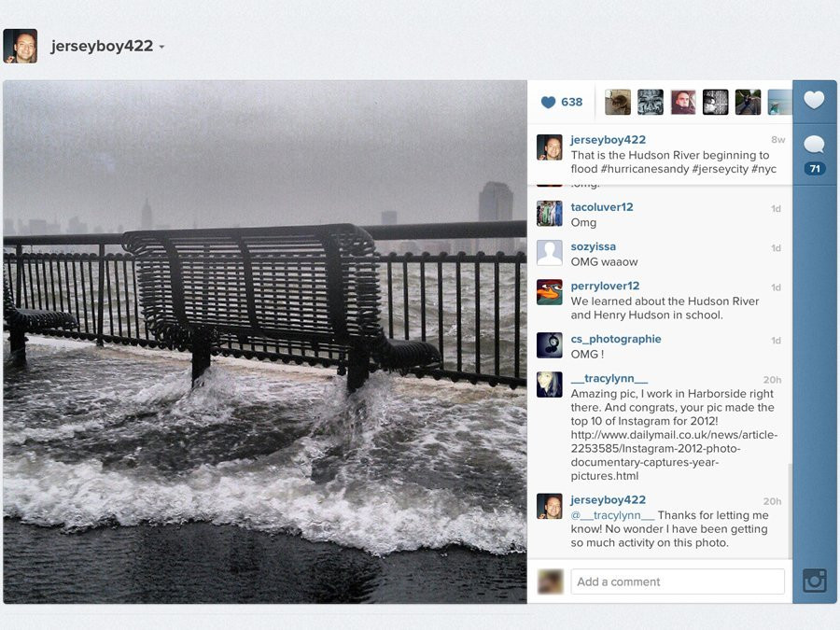Open tacoluver12's profile avatar
The width and height of the screenshot is (840, 630).
point(550,214)
